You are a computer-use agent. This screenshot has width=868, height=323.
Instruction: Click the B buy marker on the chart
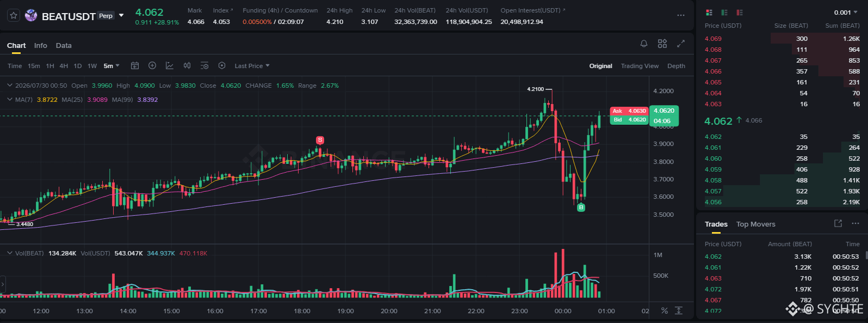coord(581,208)
